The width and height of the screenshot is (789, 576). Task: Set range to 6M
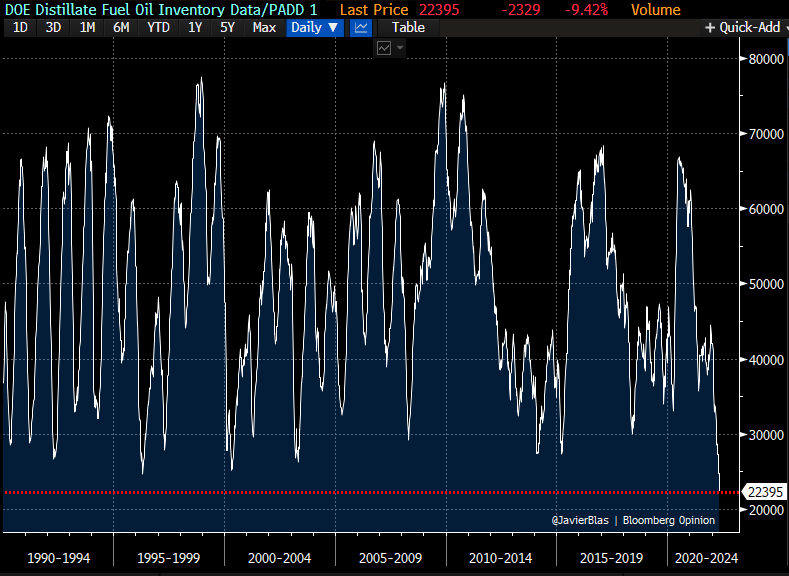(x=121, y=27)
